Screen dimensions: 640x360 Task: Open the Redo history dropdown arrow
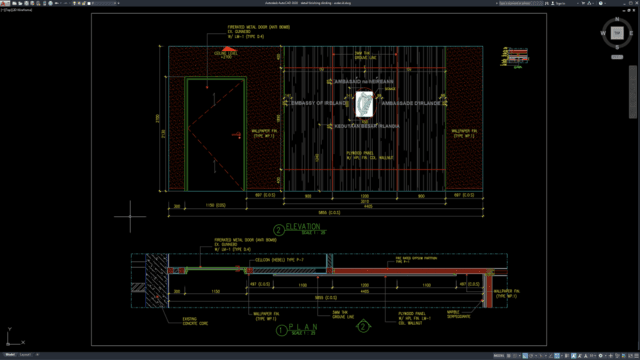click(x=69, y=3)
